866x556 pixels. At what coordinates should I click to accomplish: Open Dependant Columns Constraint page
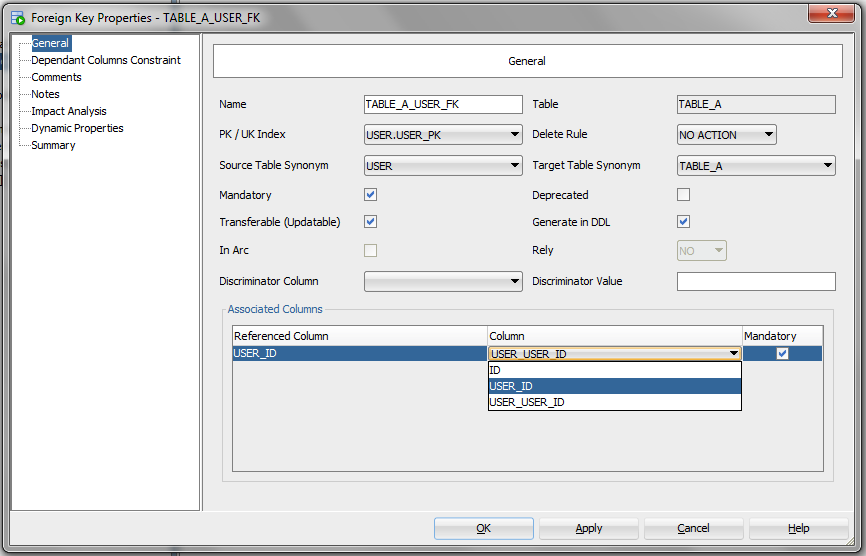click(106, 60)
